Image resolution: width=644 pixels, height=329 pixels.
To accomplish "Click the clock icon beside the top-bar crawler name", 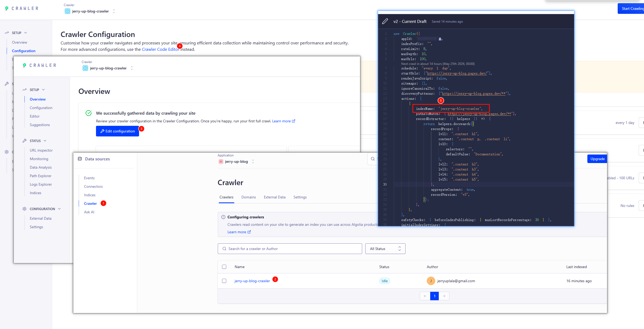I will click(x=68, y=11).
